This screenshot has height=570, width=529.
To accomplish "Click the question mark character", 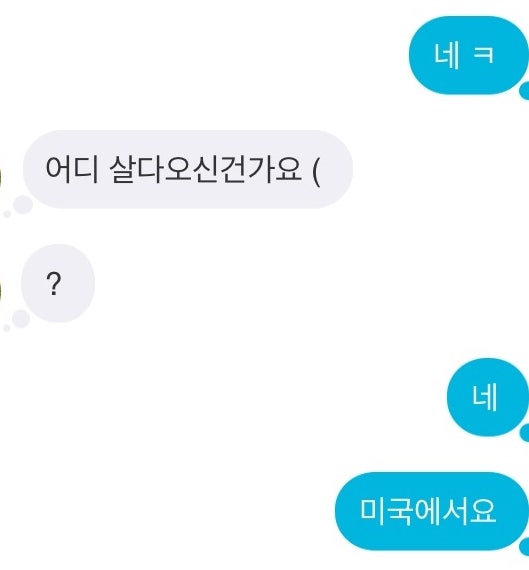I will pos(54,284).
